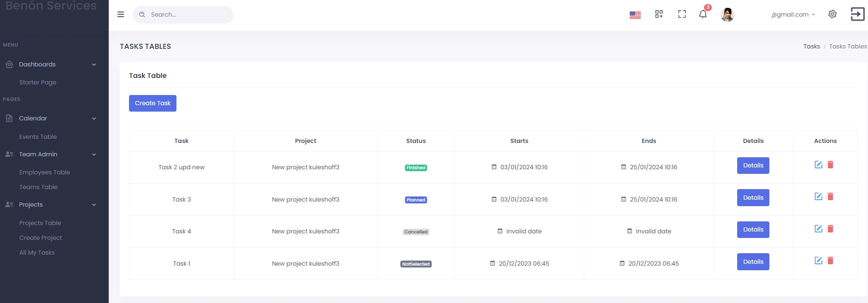868x303 pixels.
Task: Focus the Search input field
Action: (x=183, y=15)
